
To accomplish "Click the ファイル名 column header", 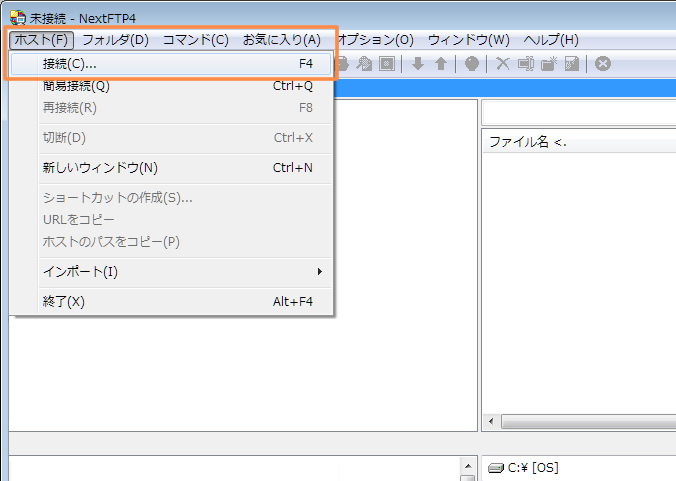I will 528,142.
